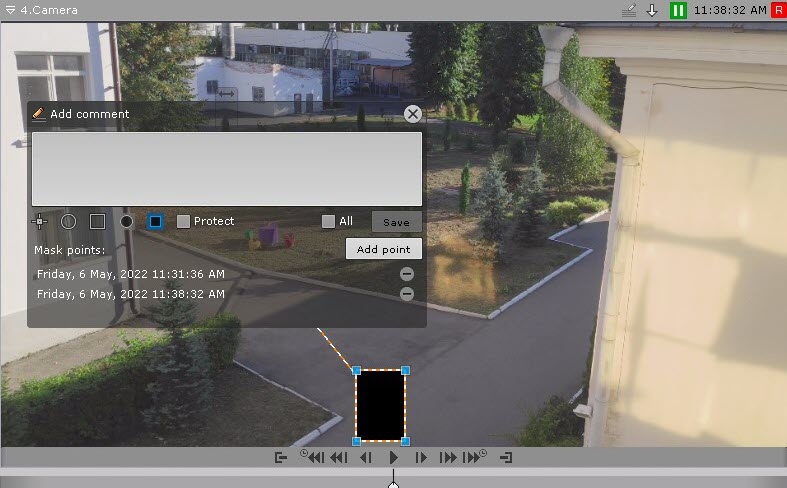Select the square outline shape tool
This screenshot has width=787, height=488.
point(97,221)
